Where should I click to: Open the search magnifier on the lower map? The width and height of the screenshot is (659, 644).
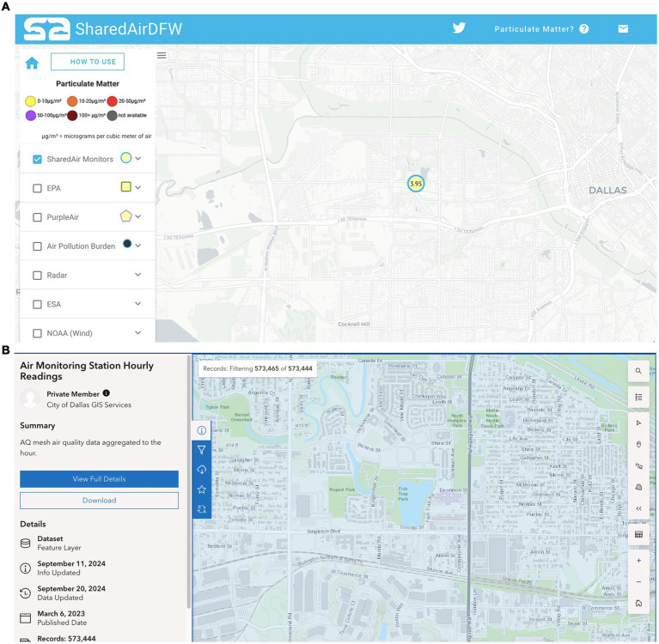click(638, 371)
